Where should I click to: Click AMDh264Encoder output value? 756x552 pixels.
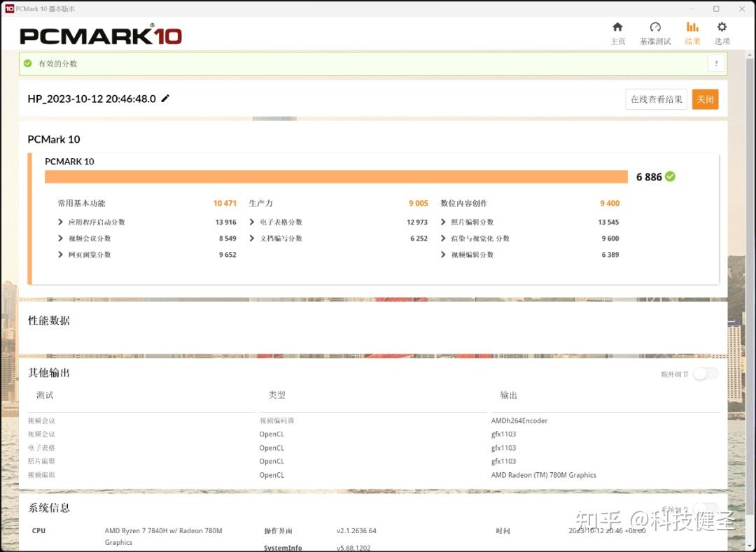coord(519,420)
